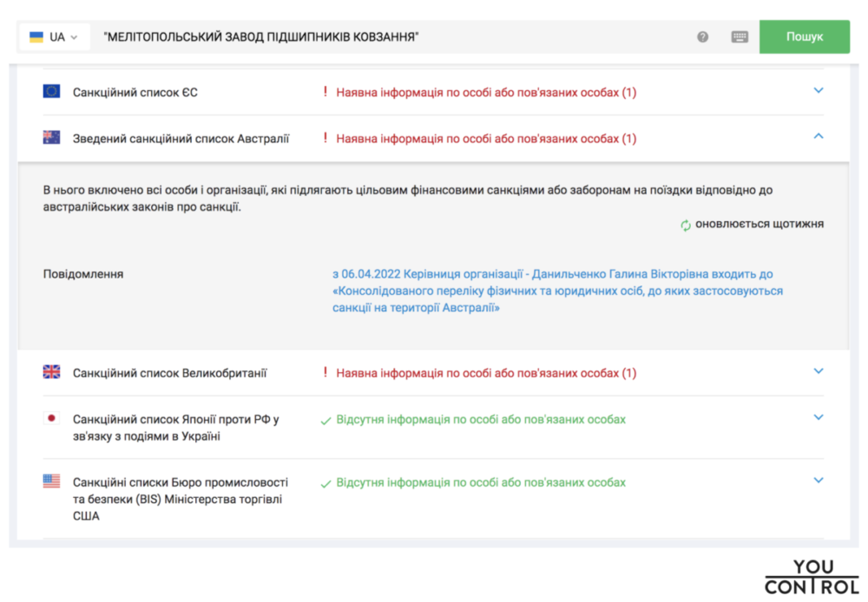Open the Данильченко Галина Вікторівна notice link
Image resolution: width=868 pixels, height=602 pixels.
(x=557, y=291)
